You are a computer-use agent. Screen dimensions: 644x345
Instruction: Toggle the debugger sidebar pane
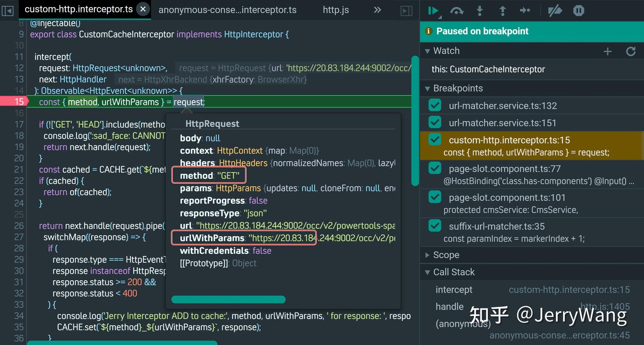406,11
